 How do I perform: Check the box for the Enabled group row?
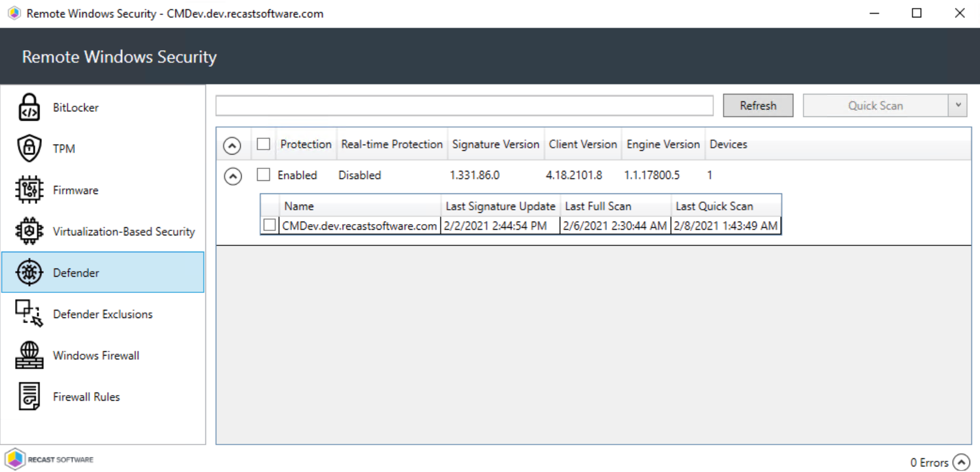click(264, 176)
